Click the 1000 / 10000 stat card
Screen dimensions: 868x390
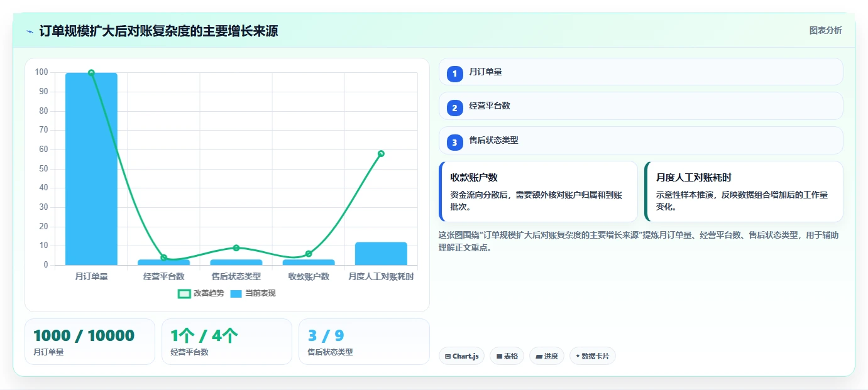click(x=90, y=342)
